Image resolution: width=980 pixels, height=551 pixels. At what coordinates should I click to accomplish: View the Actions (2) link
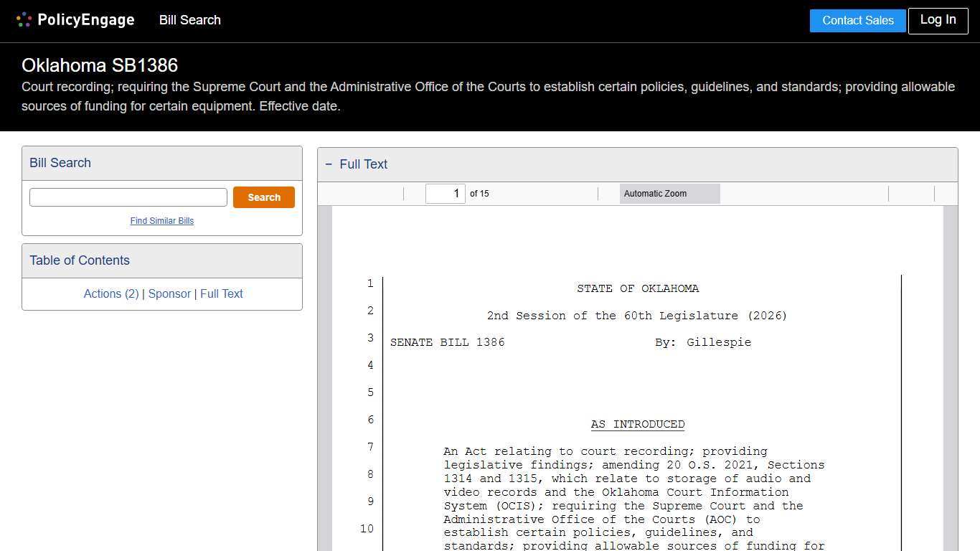(x=111, y=293)
